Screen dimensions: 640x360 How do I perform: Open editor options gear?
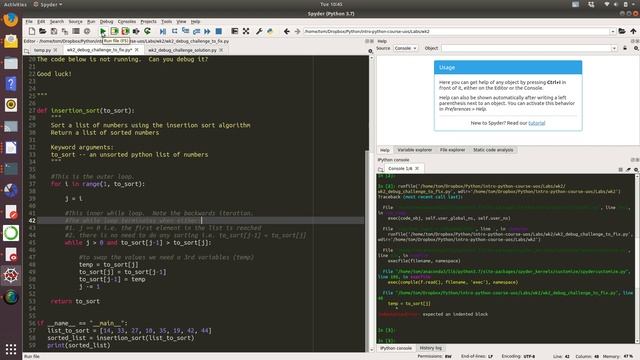point(371,51)
